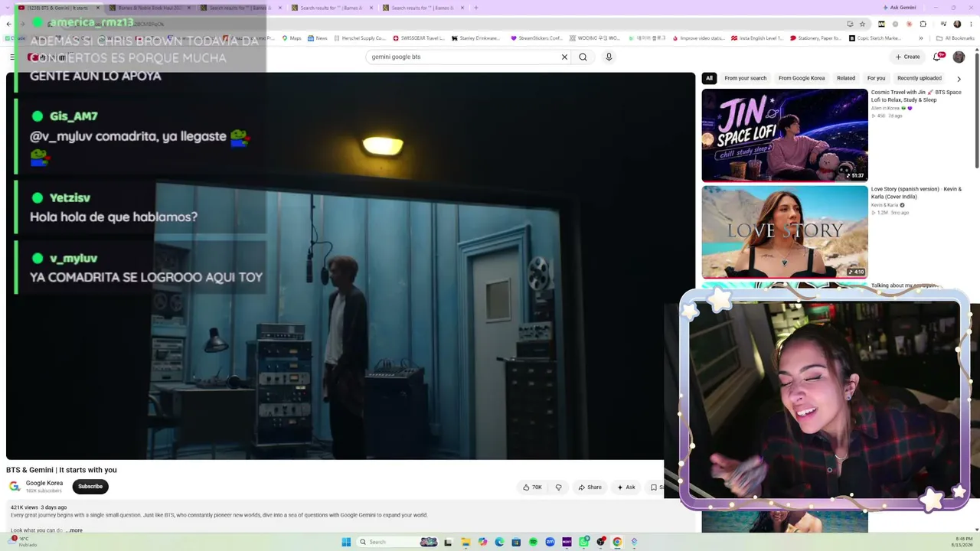Switch to the BTS & Gemini browser tab
The image size is (980, 551).
point(60,8)
